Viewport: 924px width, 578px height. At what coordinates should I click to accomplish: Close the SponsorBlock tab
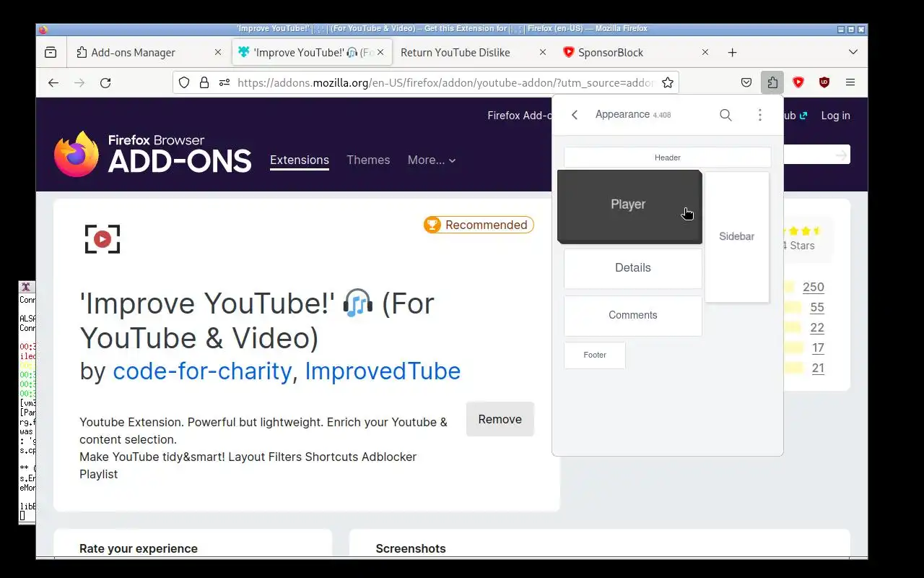click(705, 52)
